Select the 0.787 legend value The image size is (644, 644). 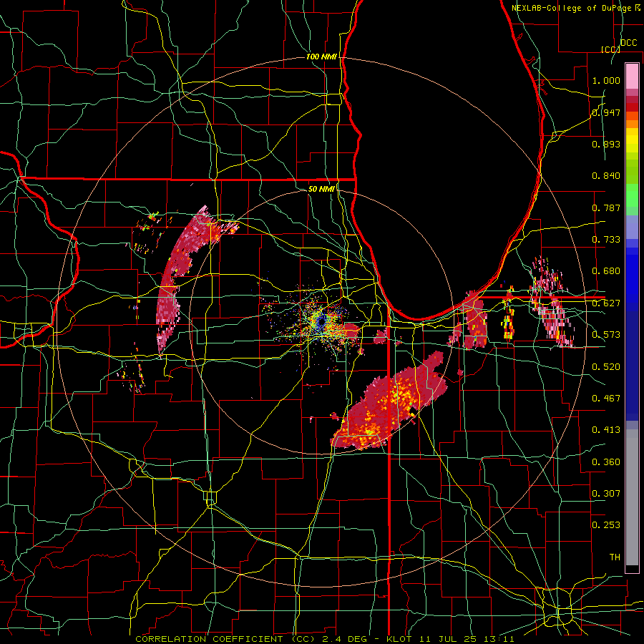coord(606,208)
